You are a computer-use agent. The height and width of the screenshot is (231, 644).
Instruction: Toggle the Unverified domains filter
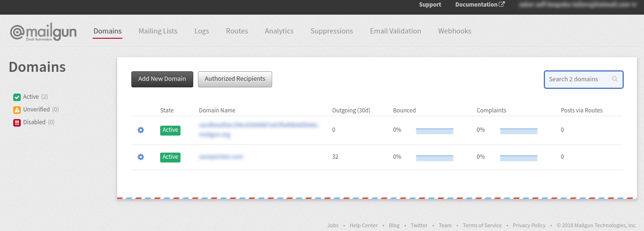click(17, 110)
